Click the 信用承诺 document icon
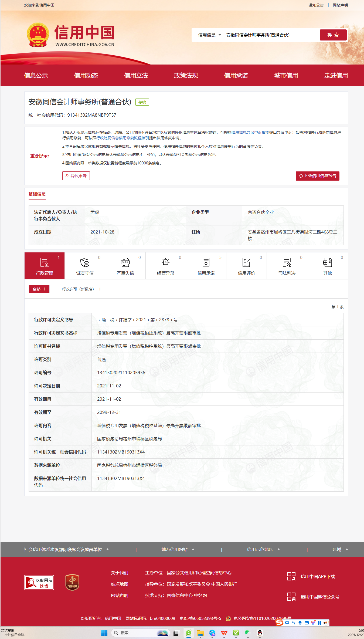Image resolution: width=364 pixels, height=639 pixels. pos(206,262)
